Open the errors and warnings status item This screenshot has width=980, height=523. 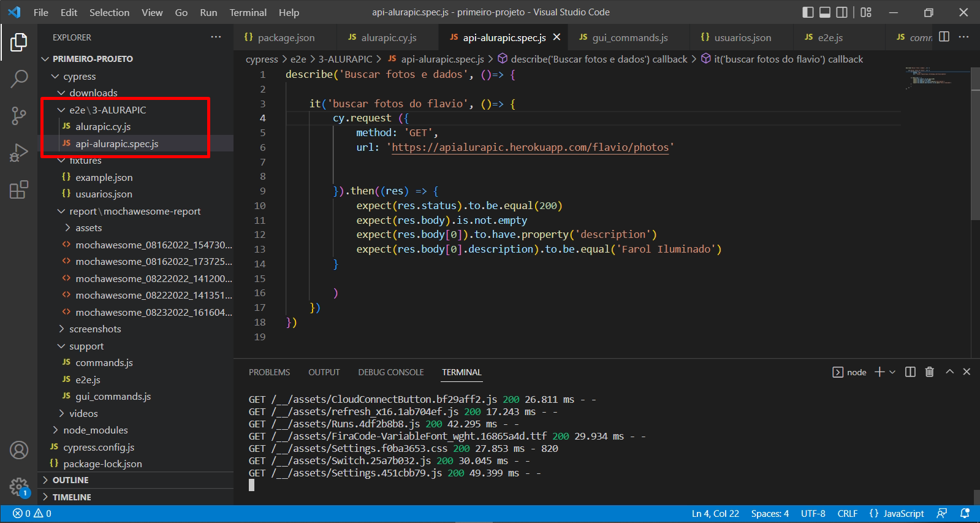[x=32, y=514]
